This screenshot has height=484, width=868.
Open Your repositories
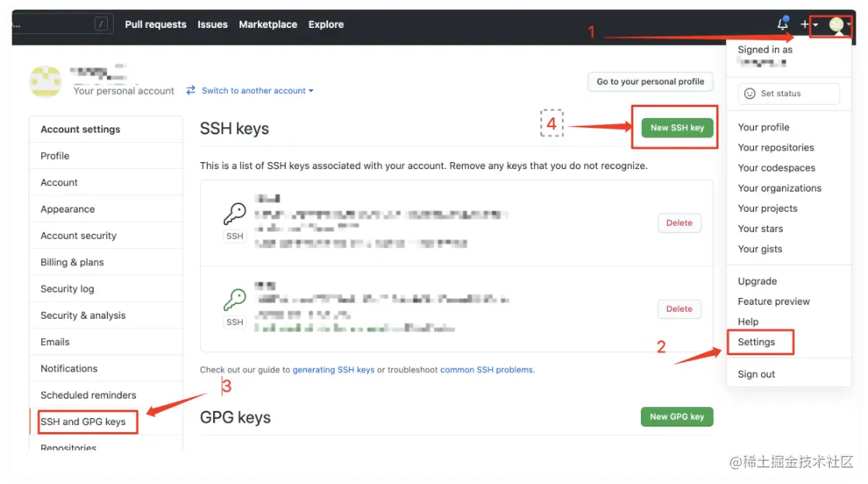(776, 147)
